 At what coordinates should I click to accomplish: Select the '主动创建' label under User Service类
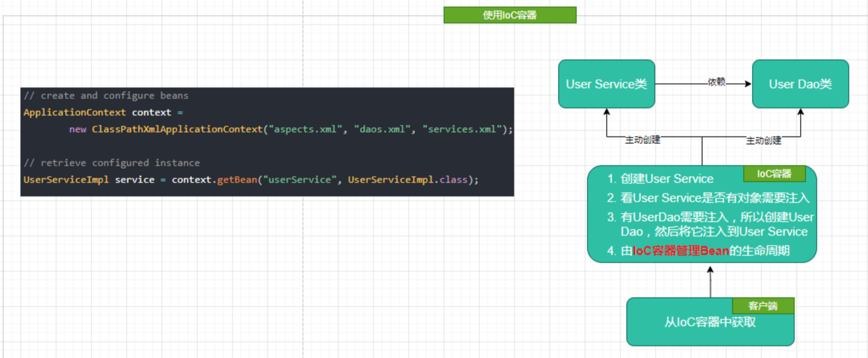[x=642, y=140]
